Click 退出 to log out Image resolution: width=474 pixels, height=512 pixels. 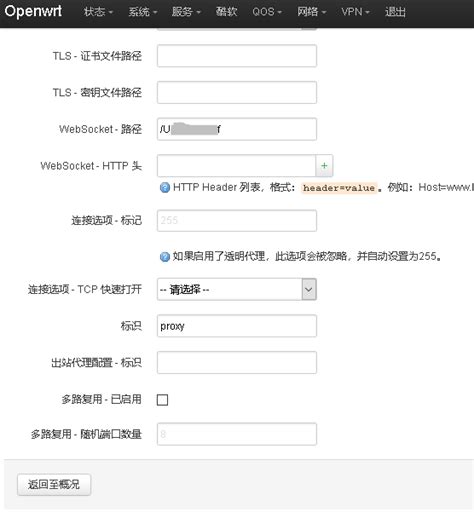click(x=395, y=12)
